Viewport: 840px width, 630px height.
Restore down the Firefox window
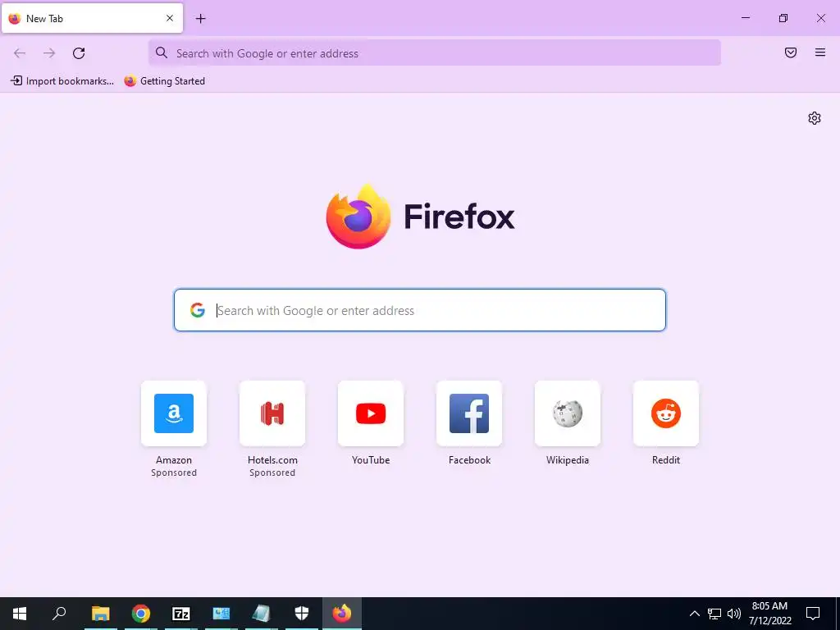tap(783, 18)
